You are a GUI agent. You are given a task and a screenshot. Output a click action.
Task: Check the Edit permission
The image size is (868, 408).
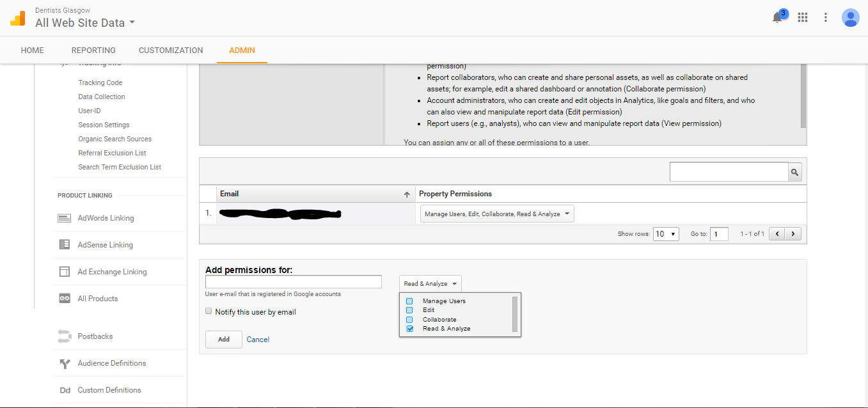(x=409, y=310)
